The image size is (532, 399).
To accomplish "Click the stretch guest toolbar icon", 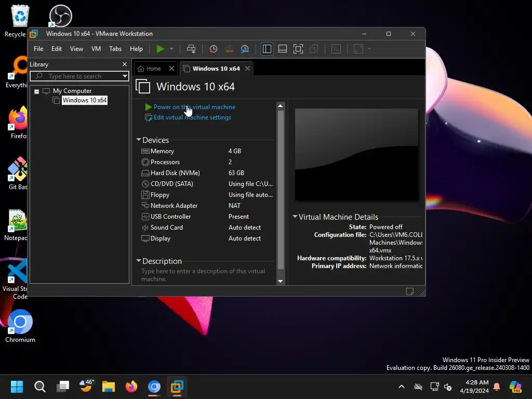I will coord(358,49).
